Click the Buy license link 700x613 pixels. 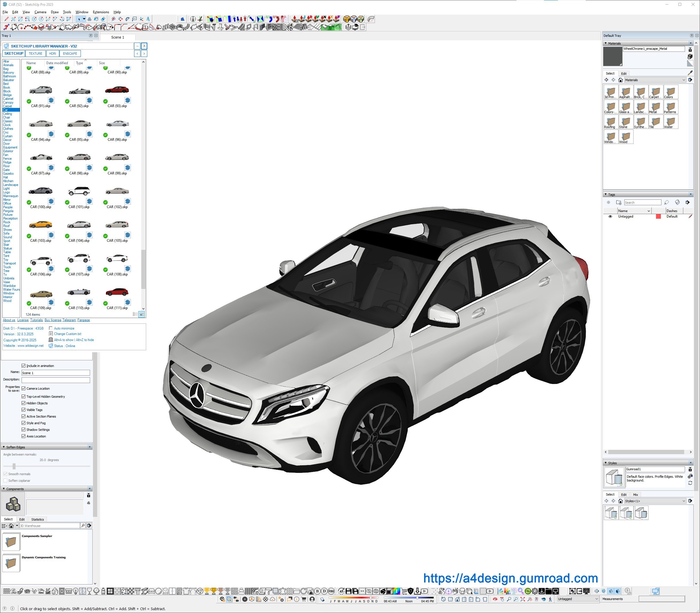53,320
